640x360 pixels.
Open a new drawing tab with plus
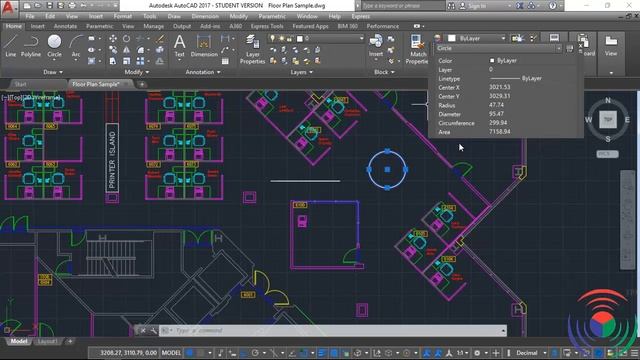click(x=142, y=84)
